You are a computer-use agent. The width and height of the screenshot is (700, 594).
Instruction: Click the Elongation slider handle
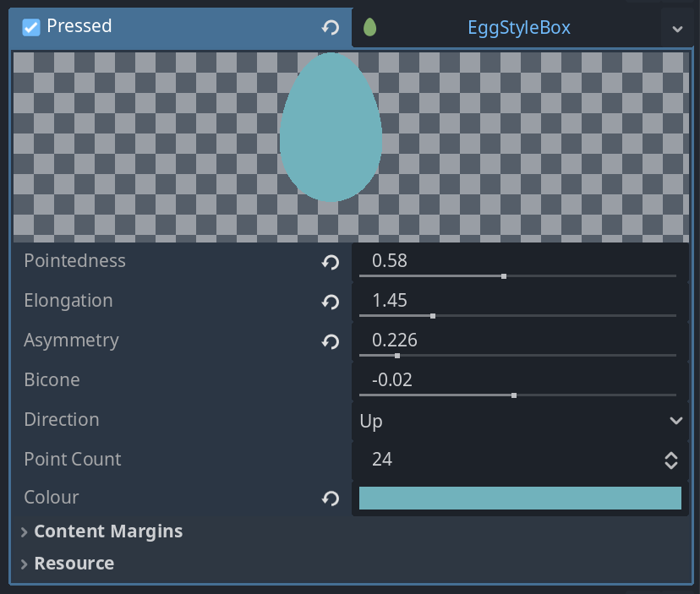433,316
